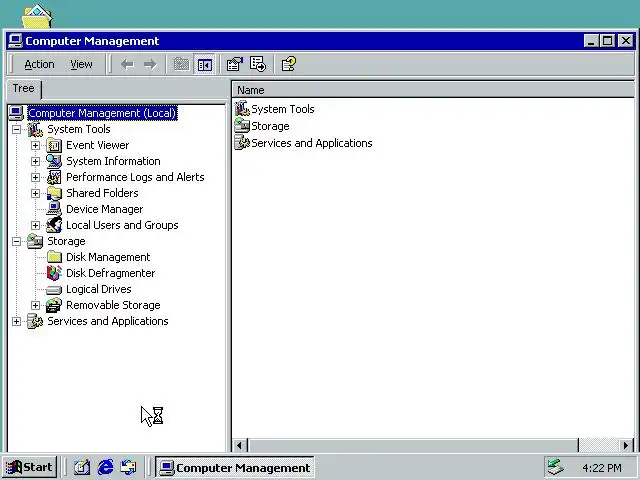Click the Computer Management (Local) computer icon
Image resolution: width=640 pixels, height=480 pixels.
pos(16,113)
